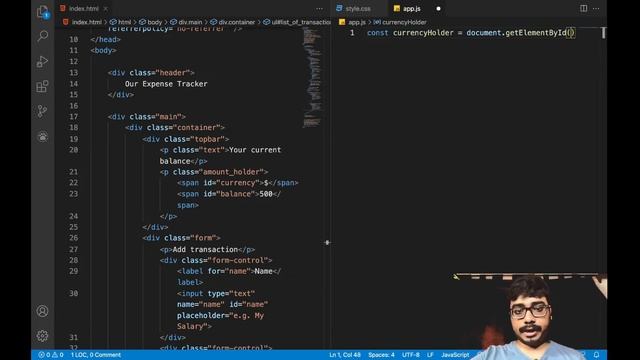Click the 'Our Expense Tracker' text on line 14

(166, 84)
